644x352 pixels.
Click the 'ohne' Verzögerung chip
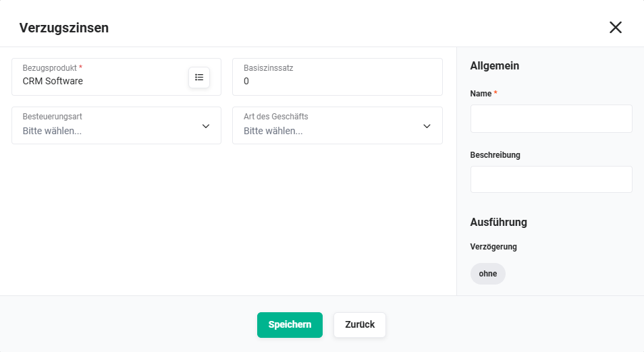click(488, 274)
